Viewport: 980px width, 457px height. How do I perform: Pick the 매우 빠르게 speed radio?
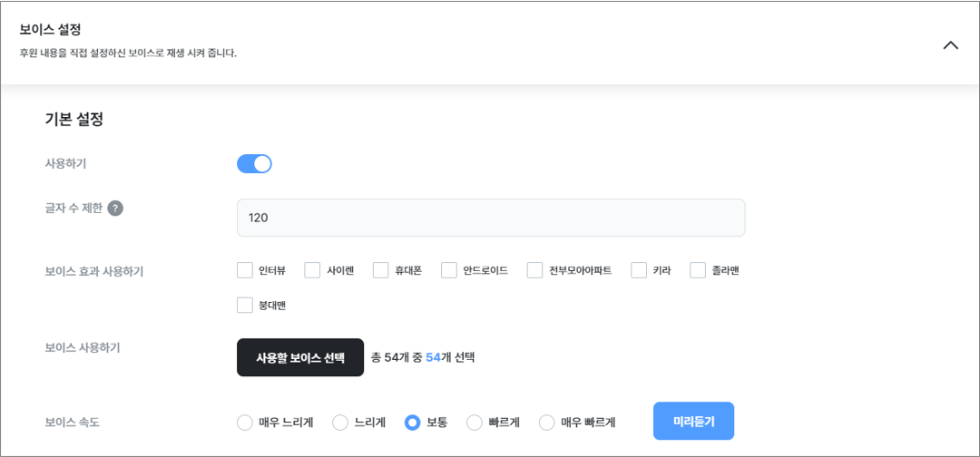(x=547, y=423)
